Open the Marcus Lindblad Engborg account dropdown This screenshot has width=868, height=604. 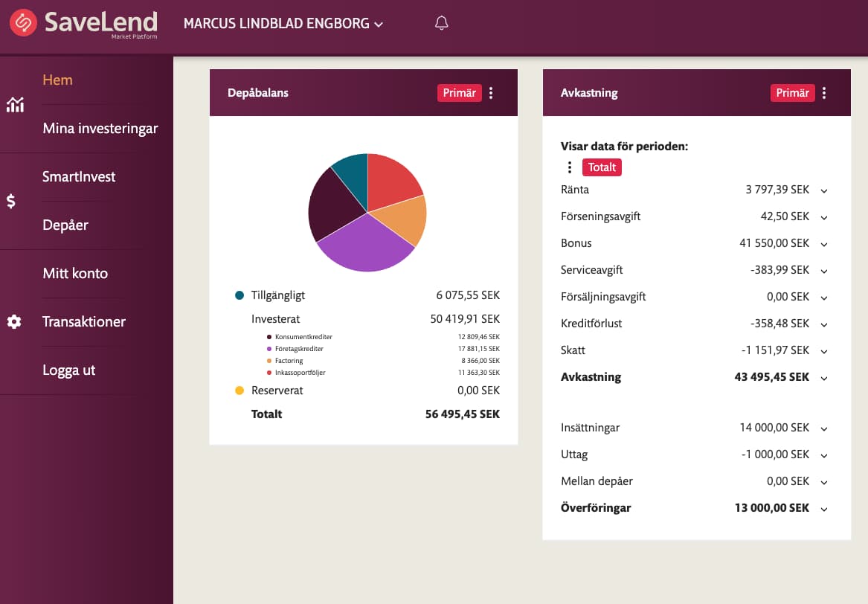(x=283, y=24)
